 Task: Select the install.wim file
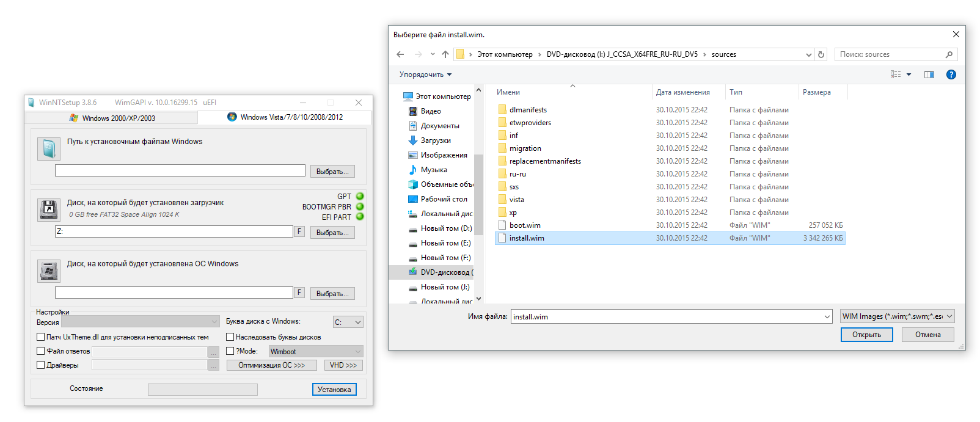point(670,238)
